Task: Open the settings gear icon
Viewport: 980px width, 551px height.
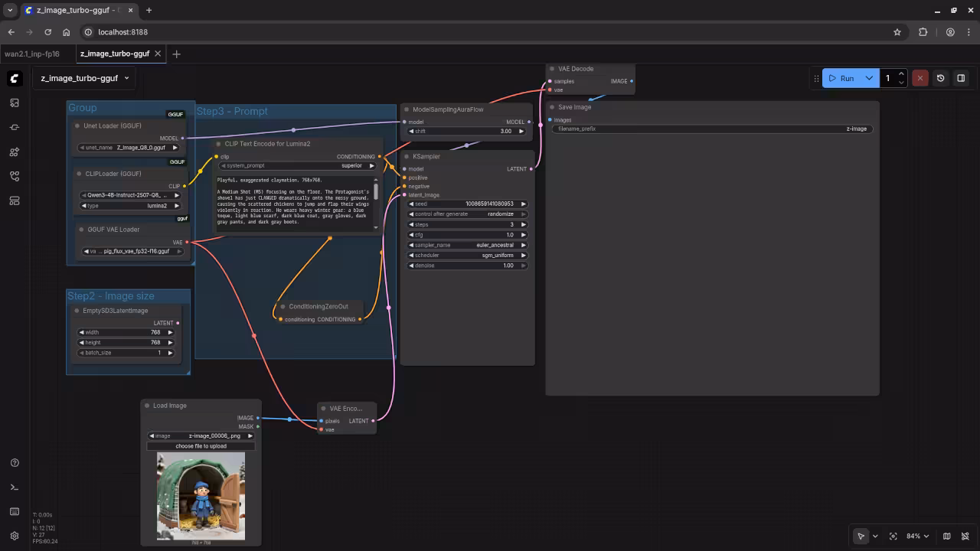Action: tap(15, 536)
